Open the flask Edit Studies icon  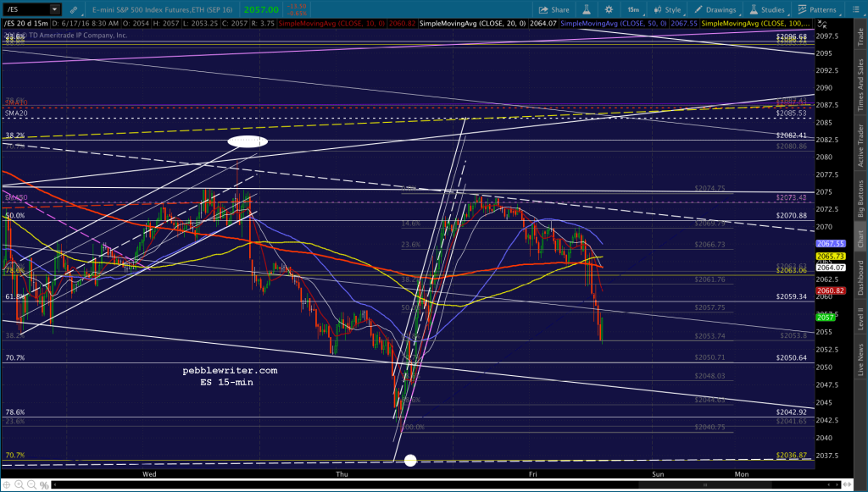click(587, 9)
